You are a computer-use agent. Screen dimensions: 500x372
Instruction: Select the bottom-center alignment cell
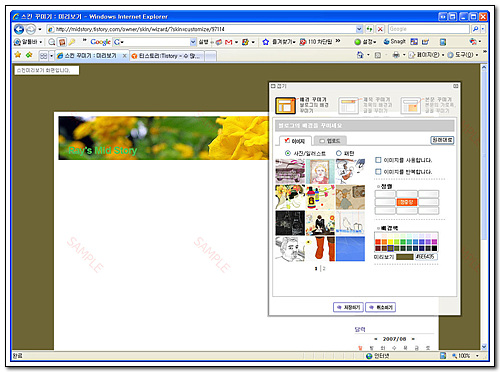point(407,211)
